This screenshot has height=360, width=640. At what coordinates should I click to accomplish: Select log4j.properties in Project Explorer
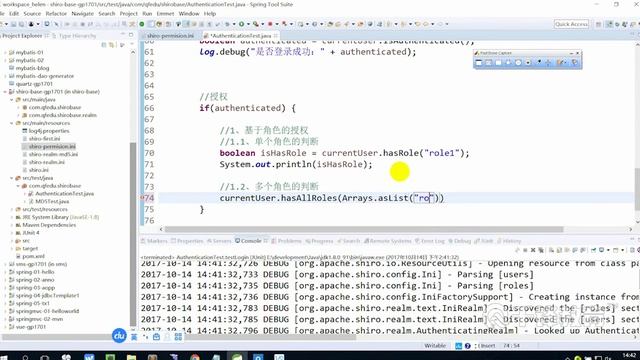(46, 131)
